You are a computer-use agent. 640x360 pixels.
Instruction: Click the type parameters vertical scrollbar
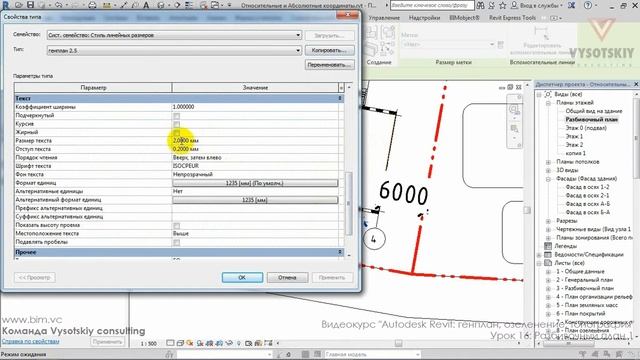349,203
